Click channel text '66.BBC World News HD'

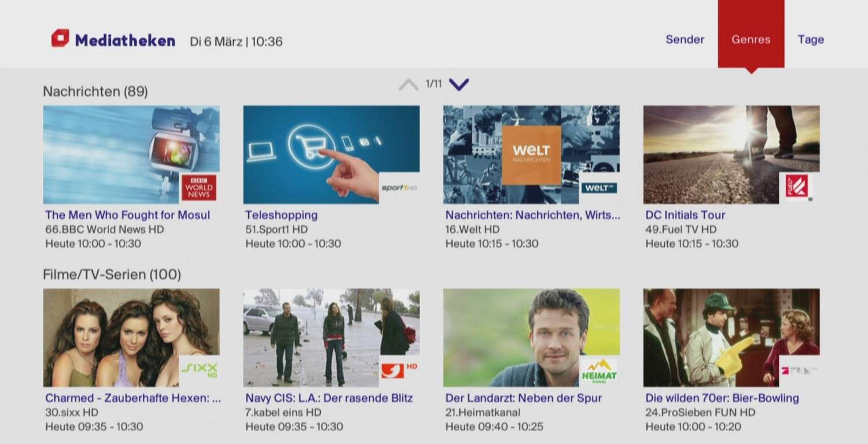(x=104, y=230)
